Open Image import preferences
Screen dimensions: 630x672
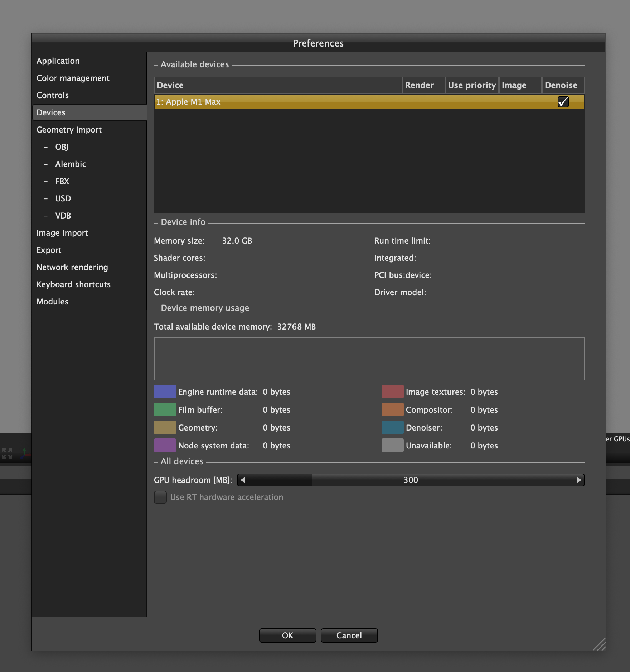click(62, 233)
